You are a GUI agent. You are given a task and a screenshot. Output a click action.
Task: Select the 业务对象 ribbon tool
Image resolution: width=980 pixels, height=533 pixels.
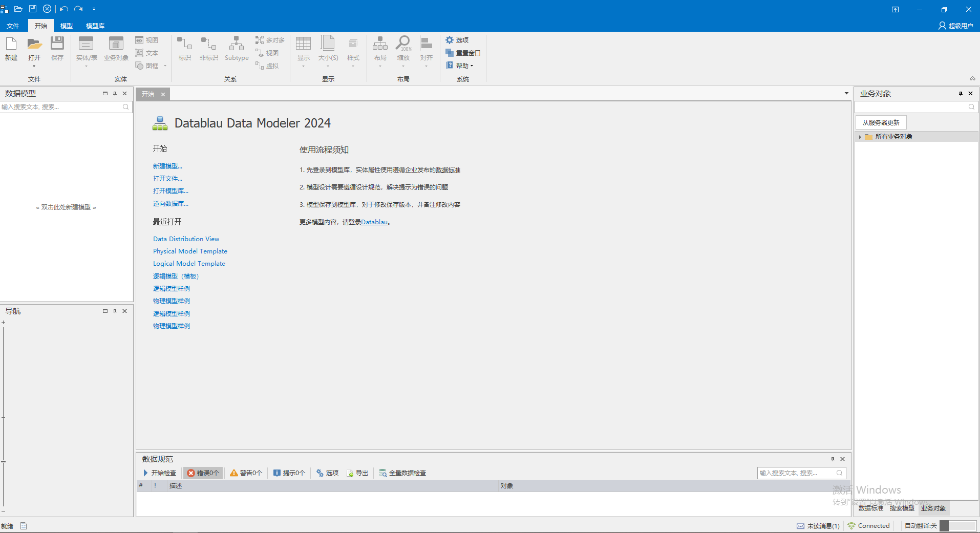[x=116, y=49]
